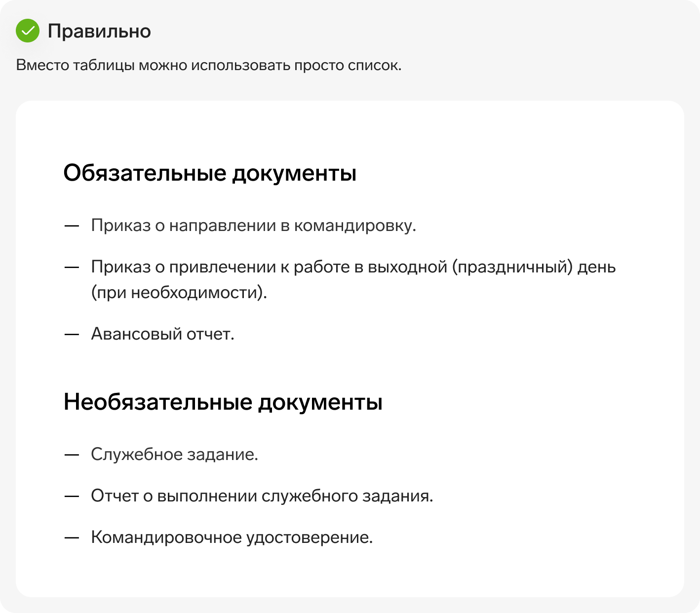Click the dash before 'Приказ о привлечении'
The height and width of the screenshot is (613, 700).
click(72, 267)
